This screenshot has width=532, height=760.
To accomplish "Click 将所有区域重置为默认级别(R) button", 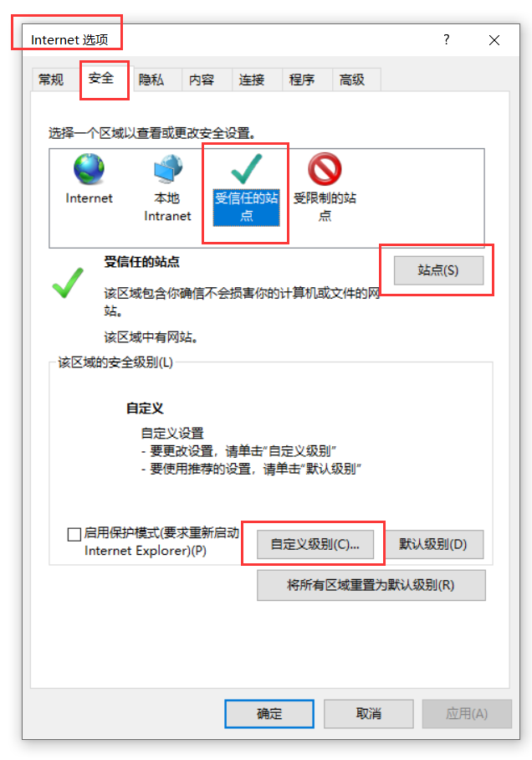I will tap(371, 585).
